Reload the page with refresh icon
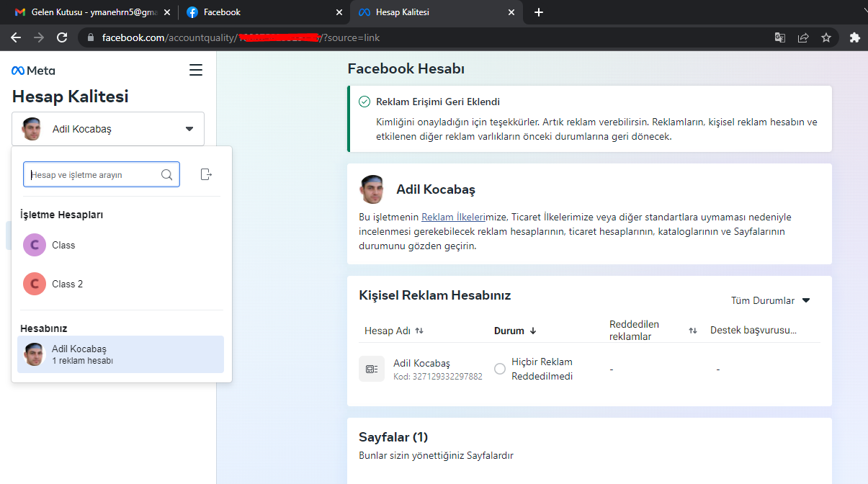 tap(63, 37)
